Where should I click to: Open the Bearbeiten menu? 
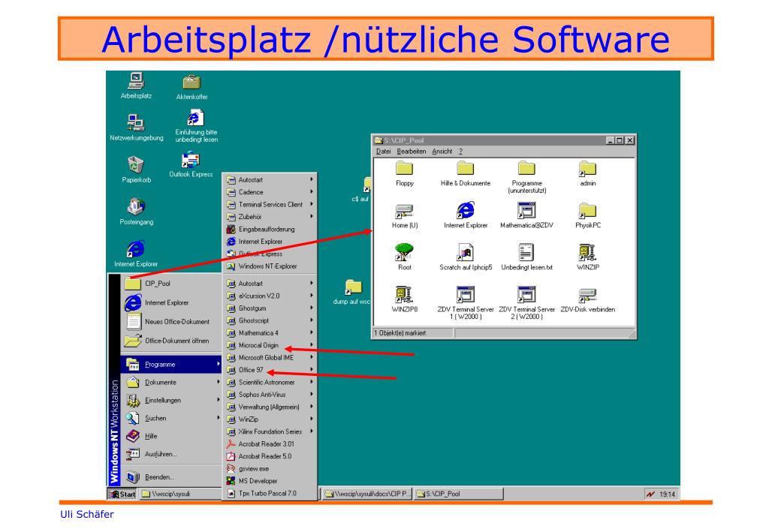411,152
